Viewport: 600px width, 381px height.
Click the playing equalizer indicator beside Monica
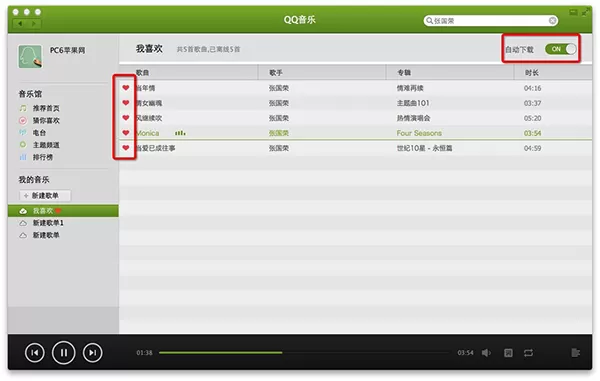180,133
